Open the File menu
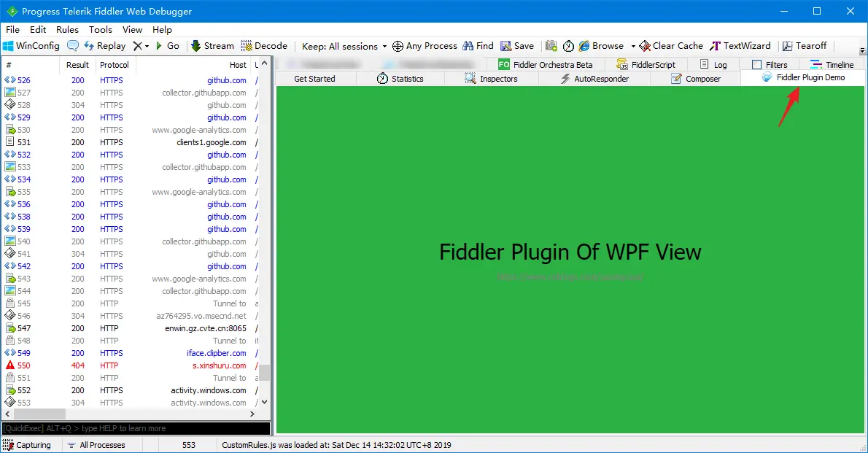The image size is (868, 453). click(x=12, y=30)
